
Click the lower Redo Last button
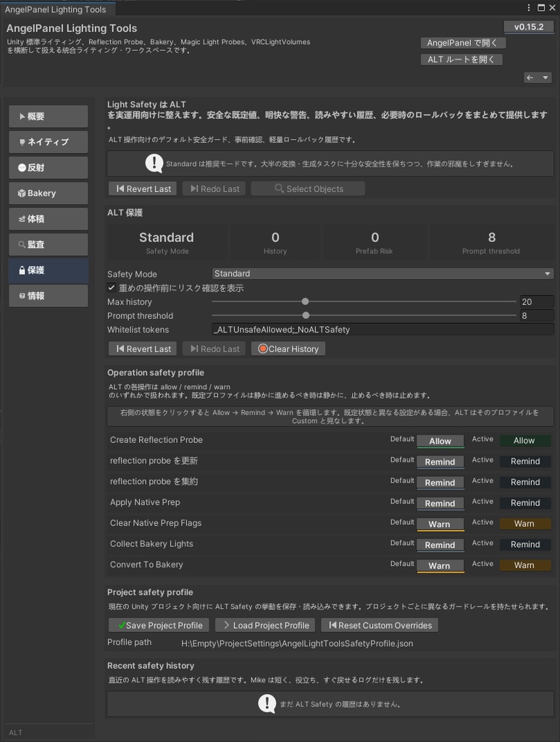click(214, 349)
